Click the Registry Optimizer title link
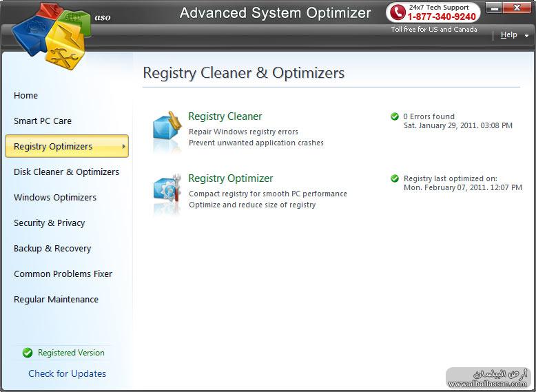The height and width of the screenshot is (392, 536). 230,178
